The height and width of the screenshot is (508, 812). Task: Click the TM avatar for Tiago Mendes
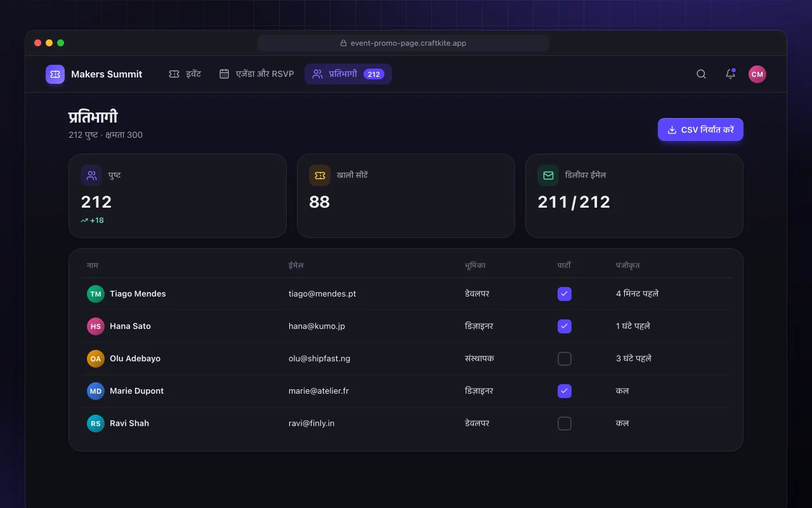(96, 294)
